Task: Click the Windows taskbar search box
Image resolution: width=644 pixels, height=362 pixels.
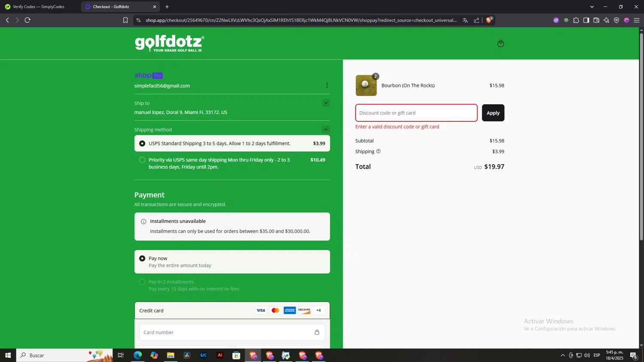Action: point(64,355)
